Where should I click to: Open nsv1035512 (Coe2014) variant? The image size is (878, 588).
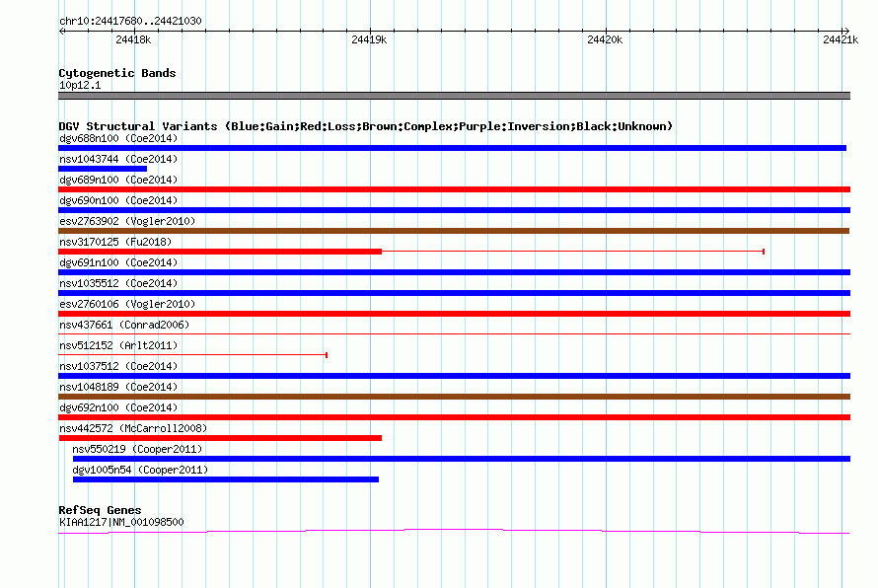(118, 283)
